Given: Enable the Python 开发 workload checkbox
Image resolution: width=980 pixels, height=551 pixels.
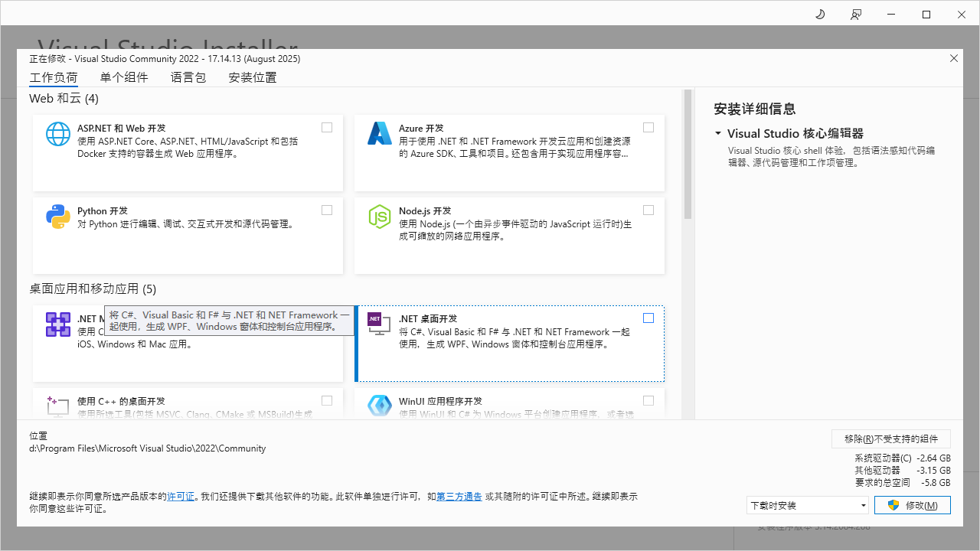Looking at the screenshot, I should [327, 210].
